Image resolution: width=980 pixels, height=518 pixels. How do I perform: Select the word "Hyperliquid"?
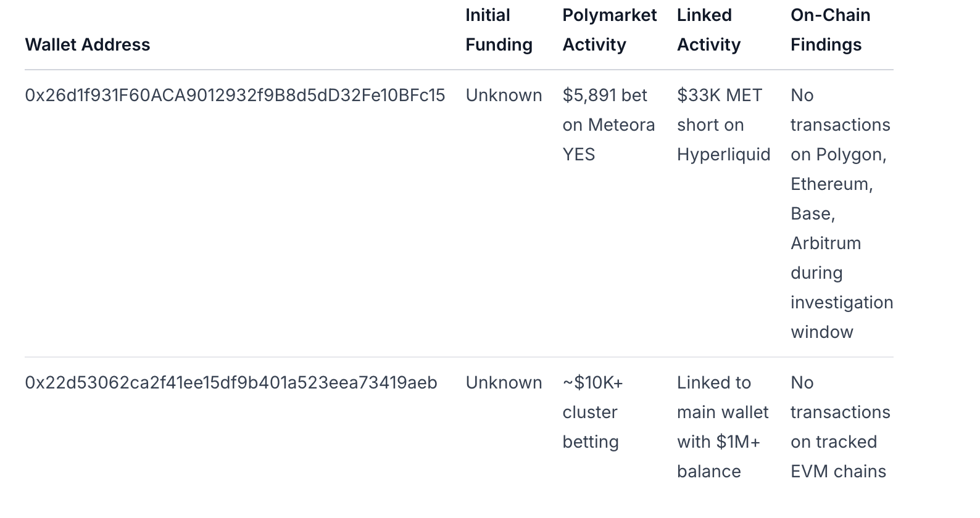[723, 155]
